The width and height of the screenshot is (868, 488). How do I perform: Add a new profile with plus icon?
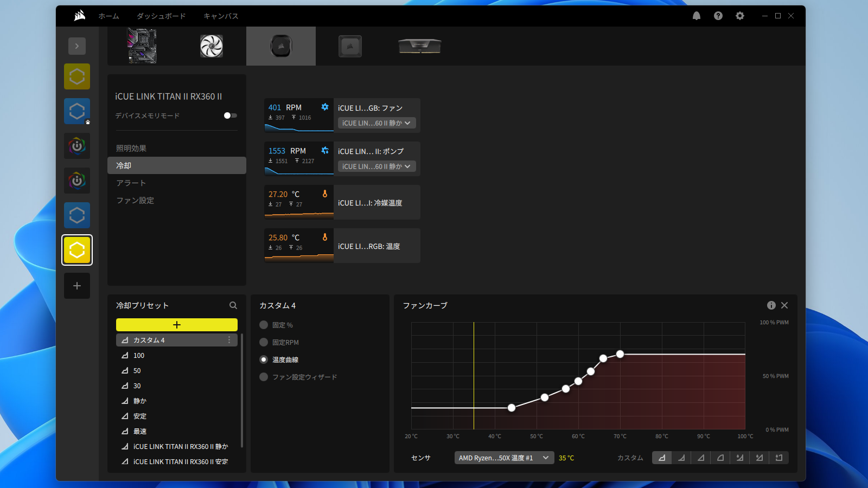pyautogui.click(x=77, y=286)
